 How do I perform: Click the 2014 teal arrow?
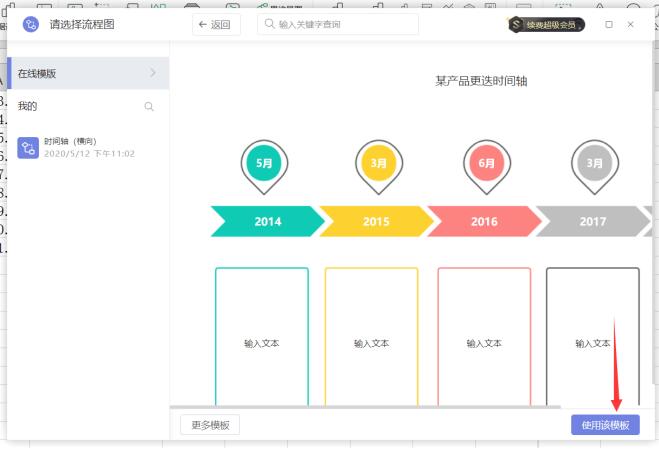(x=268, y=222)
